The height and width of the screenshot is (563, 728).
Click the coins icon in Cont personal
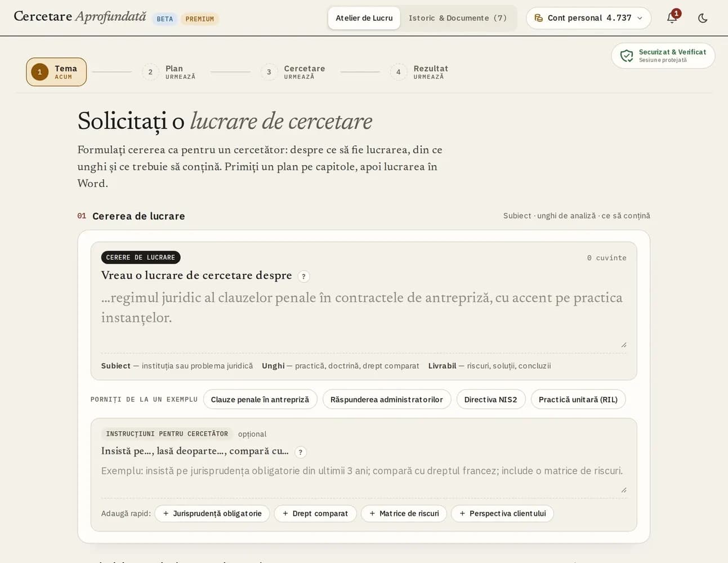point(539,18)
